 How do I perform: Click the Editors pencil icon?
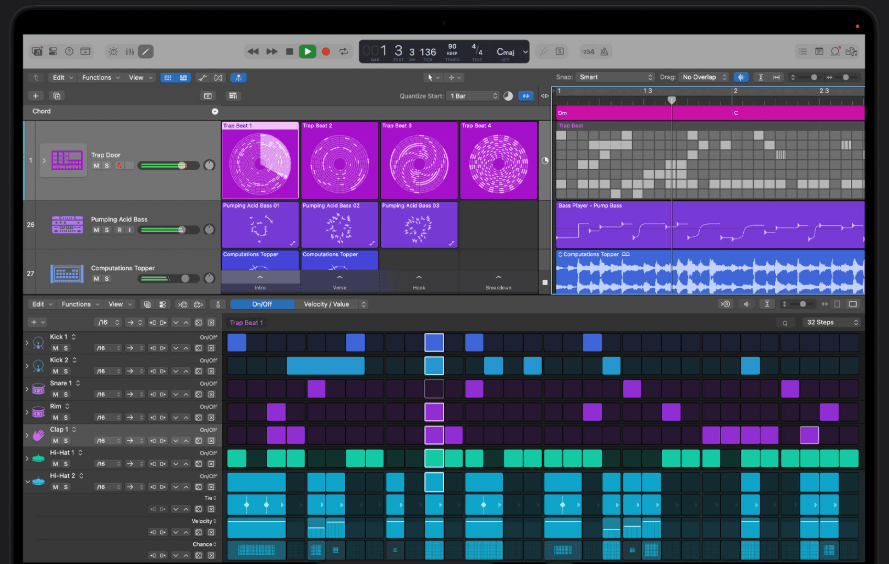pos(146,51)
